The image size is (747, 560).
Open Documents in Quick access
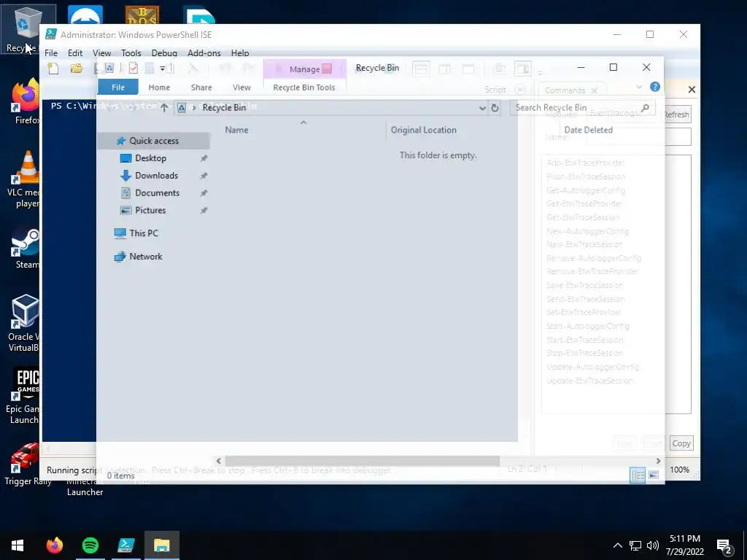158,192
